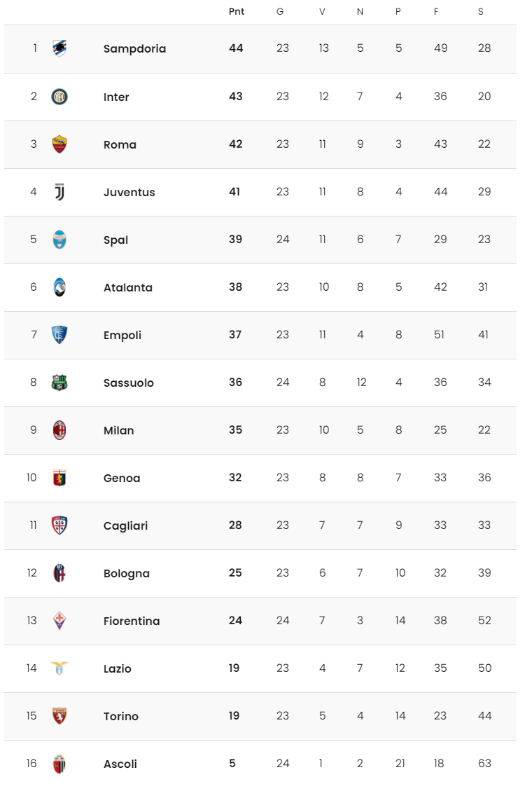Select the Ascoli team name

[x=120, y=764]
